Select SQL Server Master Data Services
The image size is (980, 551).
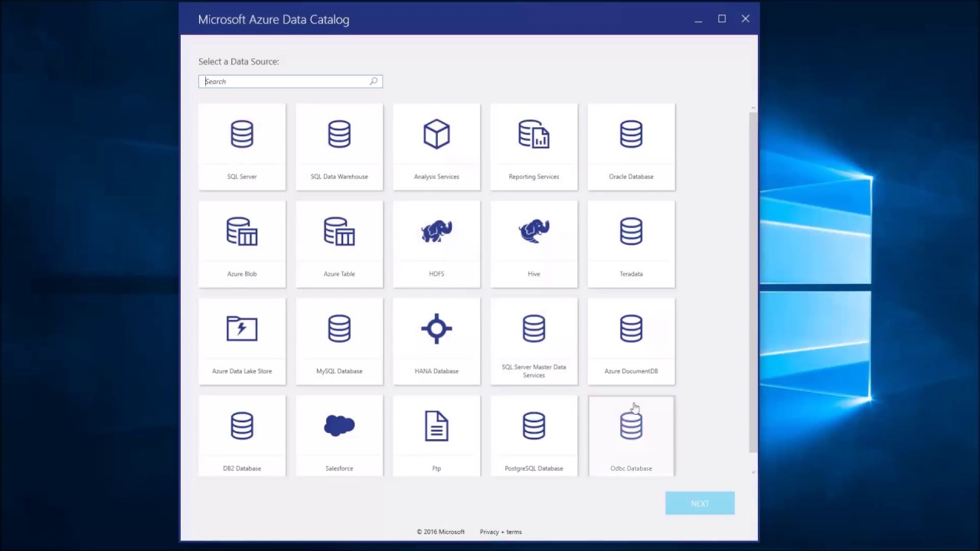coord(534,341)
